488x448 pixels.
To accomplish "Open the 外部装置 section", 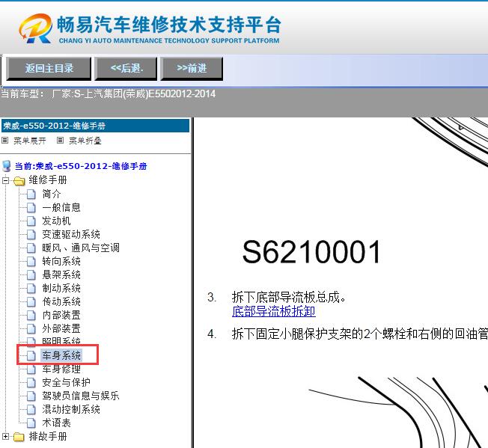I will [61, 328].
